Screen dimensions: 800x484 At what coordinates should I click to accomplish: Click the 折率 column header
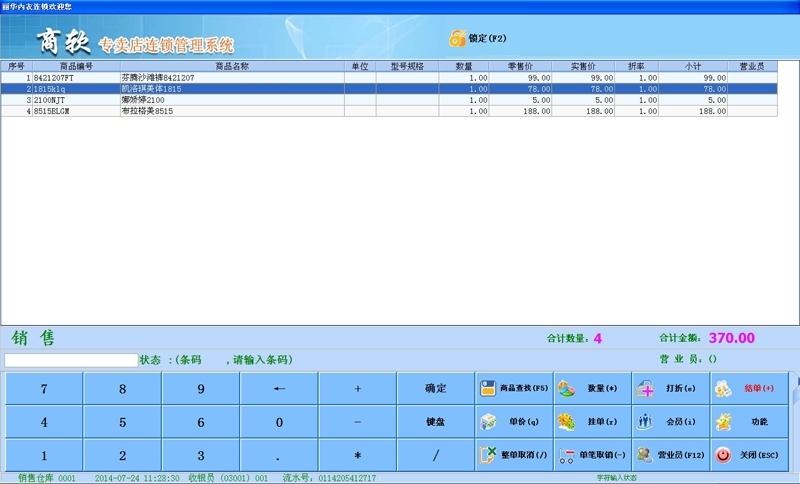tap(637, 66)
